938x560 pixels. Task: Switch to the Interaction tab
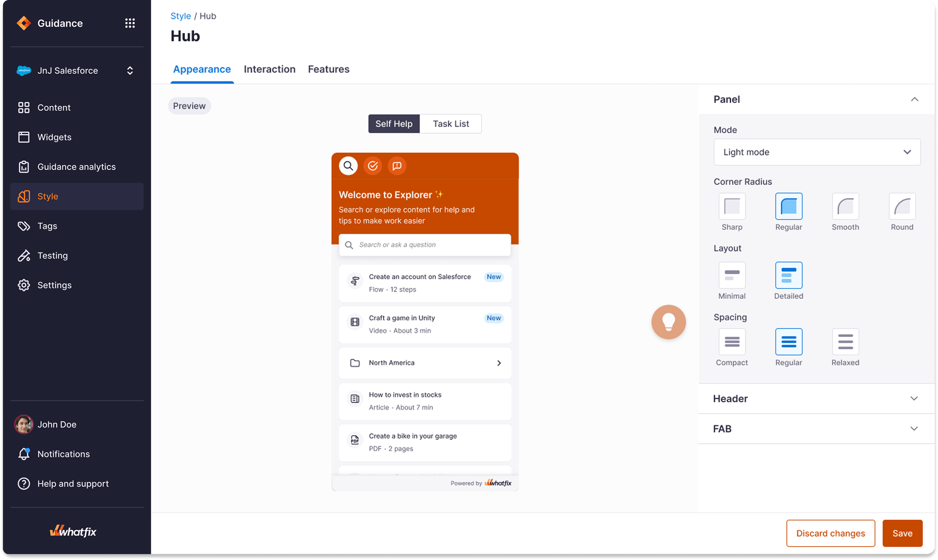269,69
